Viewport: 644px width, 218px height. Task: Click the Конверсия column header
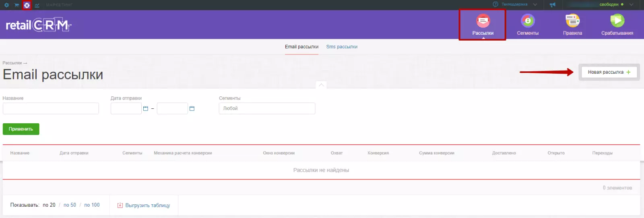[378, 153]
